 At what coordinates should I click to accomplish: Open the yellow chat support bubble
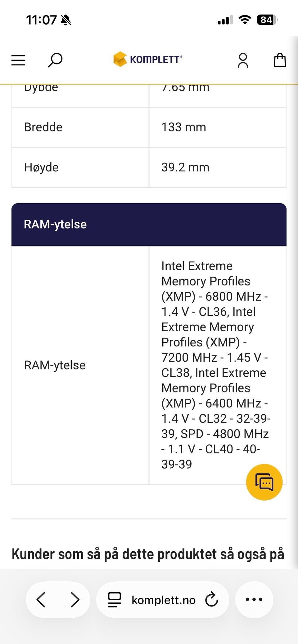264,482
